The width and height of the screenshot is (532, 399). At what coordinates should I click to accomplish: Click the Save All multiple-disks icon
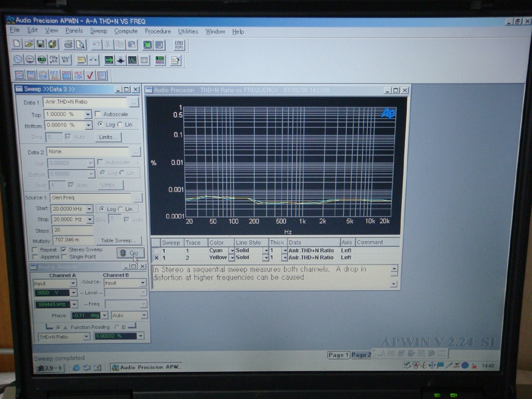click(x=52, y=44)
